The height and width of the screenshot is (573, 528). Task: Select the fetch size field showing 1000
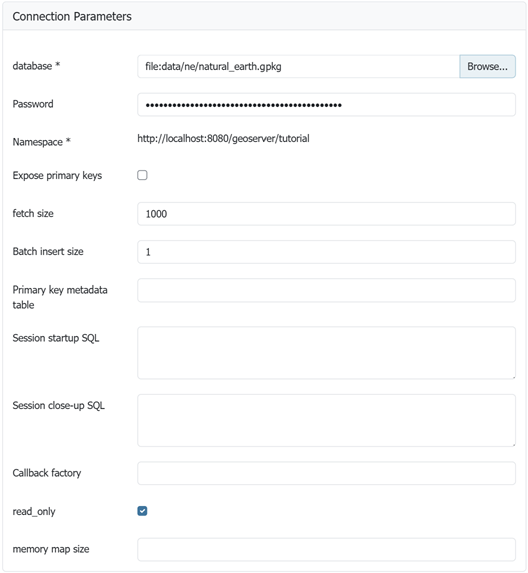[326, 214]
